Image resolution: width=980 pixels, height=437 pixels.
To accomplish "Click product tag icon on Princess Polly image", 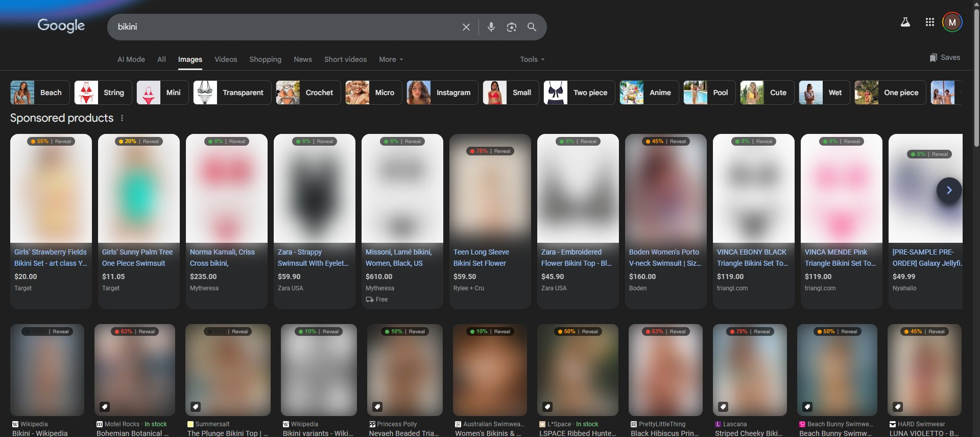I will tap(377, 407).
